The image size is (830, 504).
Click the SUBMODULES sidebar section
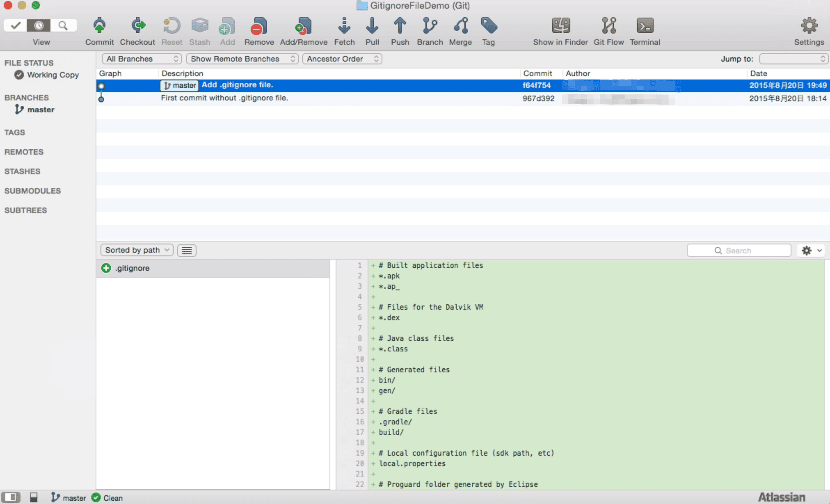coord(32,191)
